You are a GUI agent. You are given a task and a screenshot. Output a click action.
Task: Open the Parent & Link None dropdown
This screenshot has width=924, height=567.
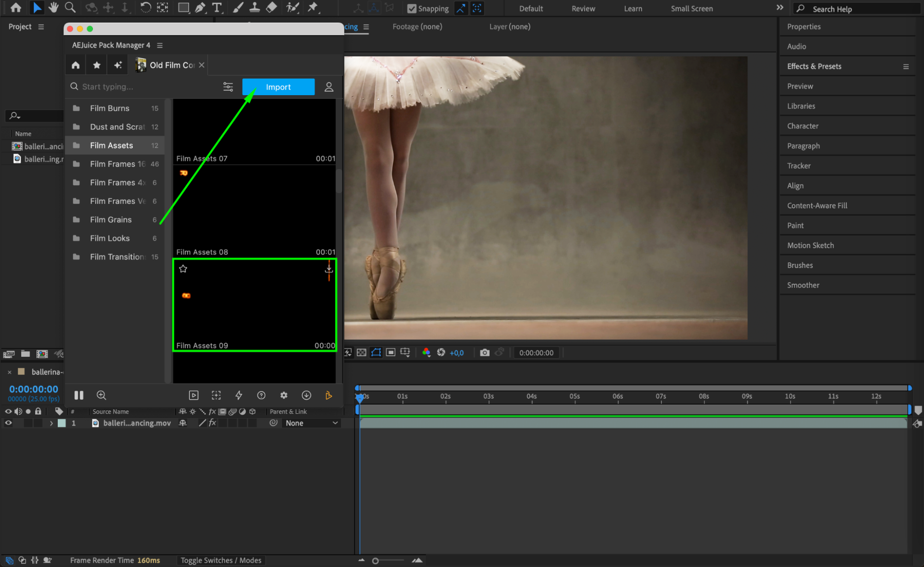tap(311, 423)
